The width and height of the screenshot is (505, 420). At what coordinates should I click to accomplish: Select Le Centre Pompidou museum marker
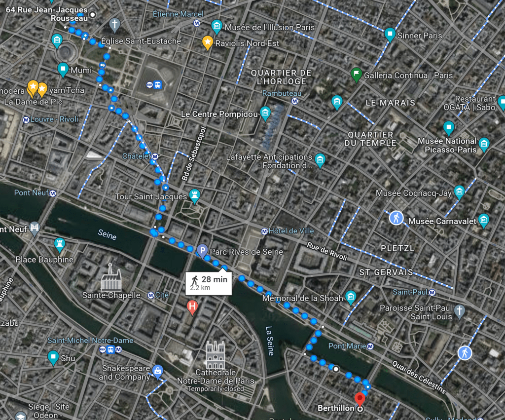pyautogui.click(x=265, y=114)
